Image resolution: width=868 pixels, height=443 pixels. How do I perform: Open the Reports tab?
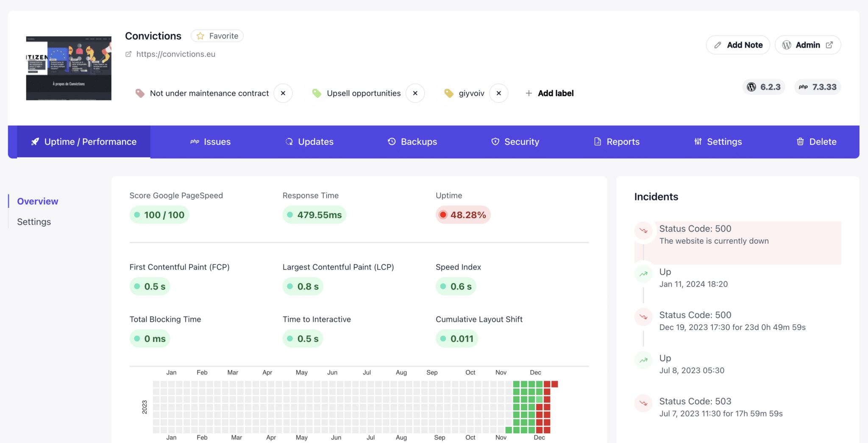pos(617,142)
